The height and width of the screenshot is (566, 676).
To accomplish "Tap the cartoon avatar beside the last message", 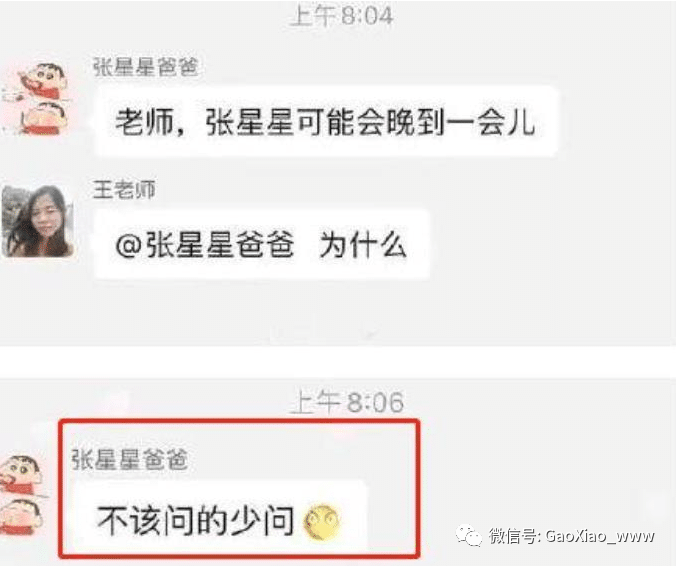I will 22,496.
